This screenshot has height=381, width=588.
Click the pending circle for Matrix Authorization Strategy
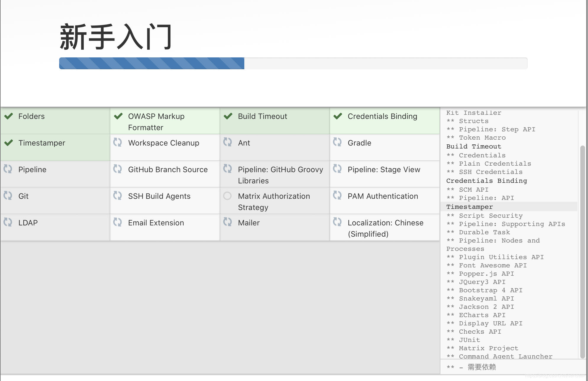[x=227, y=196]
